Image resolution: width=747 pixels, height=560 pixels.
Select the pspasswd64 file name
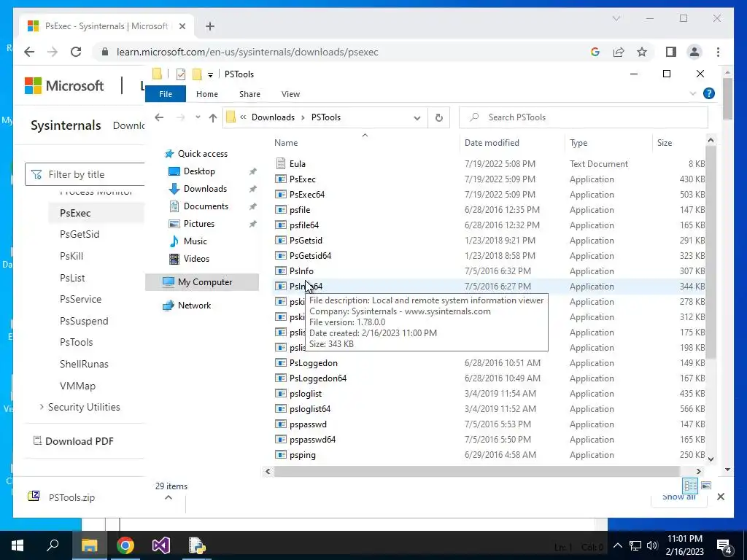(312, 440)
